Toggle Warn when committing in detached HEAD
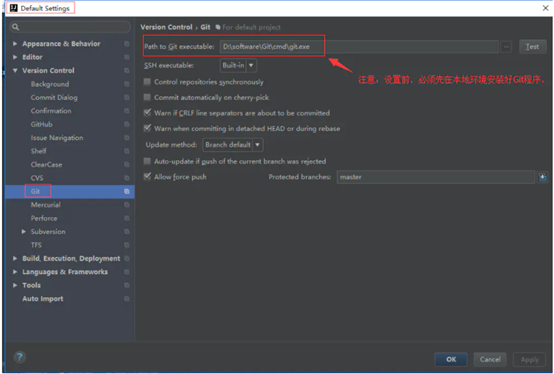 coord(147,129)
